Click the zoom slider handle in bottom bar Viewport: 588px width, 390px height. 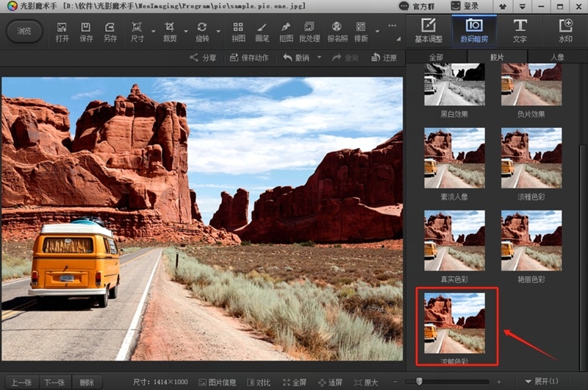coord(419,381)
